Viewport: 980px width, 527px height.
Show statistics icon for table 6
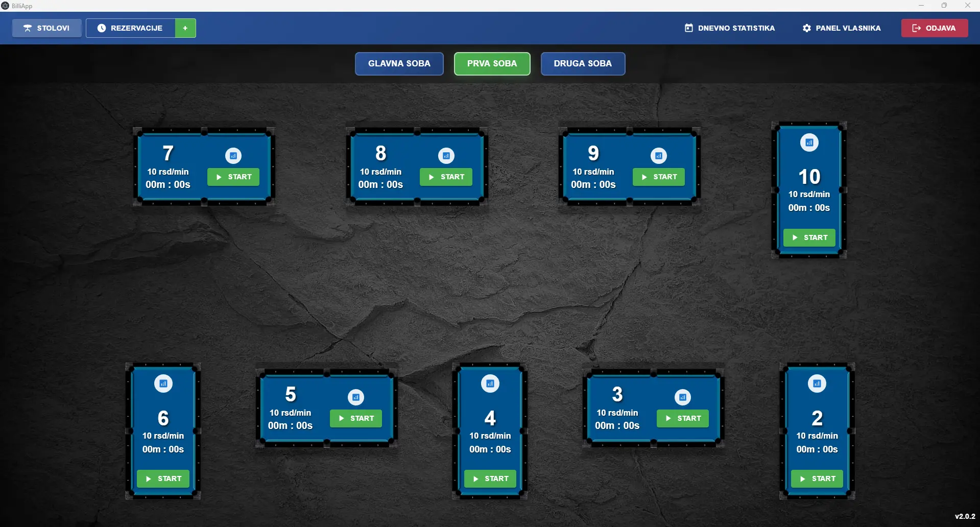click(x=163, y=384)
